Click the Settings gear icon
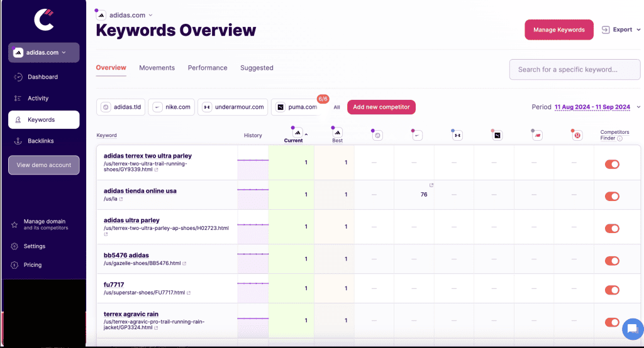Viewport: 644px width, 348px height. [x=14, y=246]
